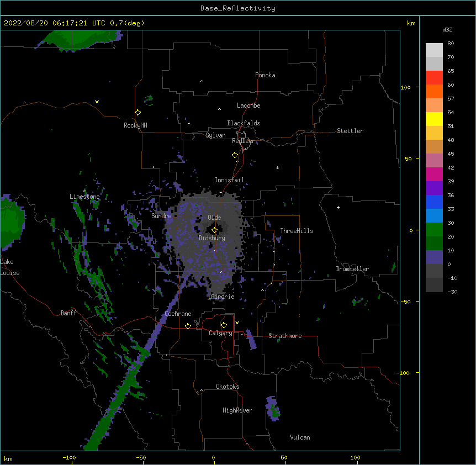
Task: Click the 80 value on the dBZ scale
Action: [x=451, y=44]
